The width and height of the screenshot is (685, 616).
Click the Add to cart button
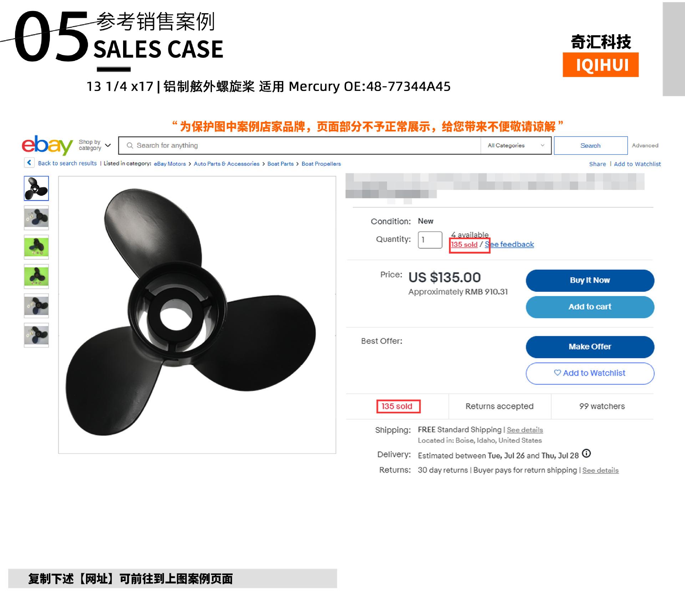[590, 307]
